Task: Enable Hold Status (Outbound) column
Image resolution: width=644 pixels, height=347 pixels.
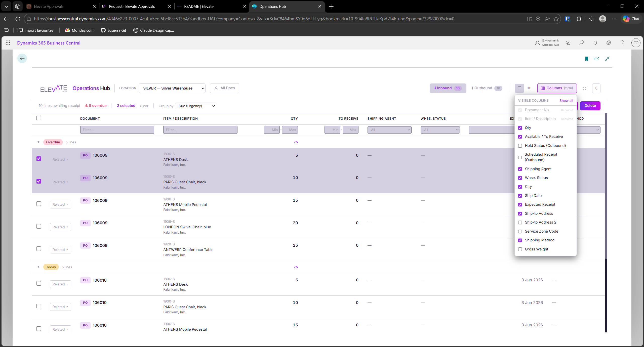Action: (520, 146)
